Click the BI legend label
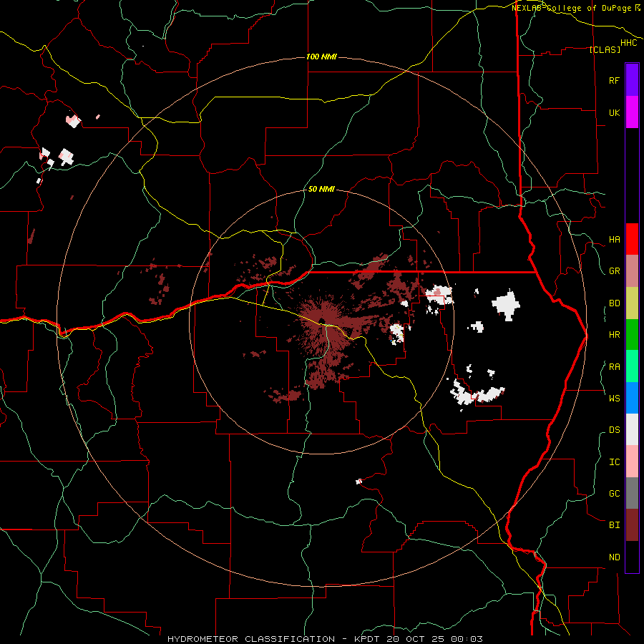The height and width of the screenshot is (644, 644). [x=614, y=525]
